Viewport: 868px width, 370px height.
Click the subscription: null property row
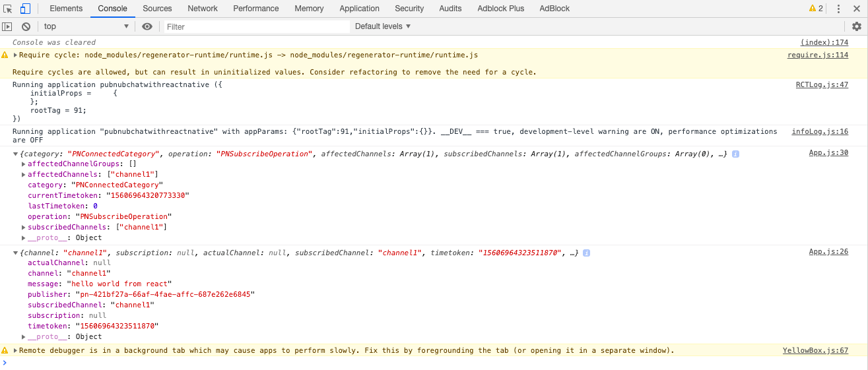[x=67, y=315]
